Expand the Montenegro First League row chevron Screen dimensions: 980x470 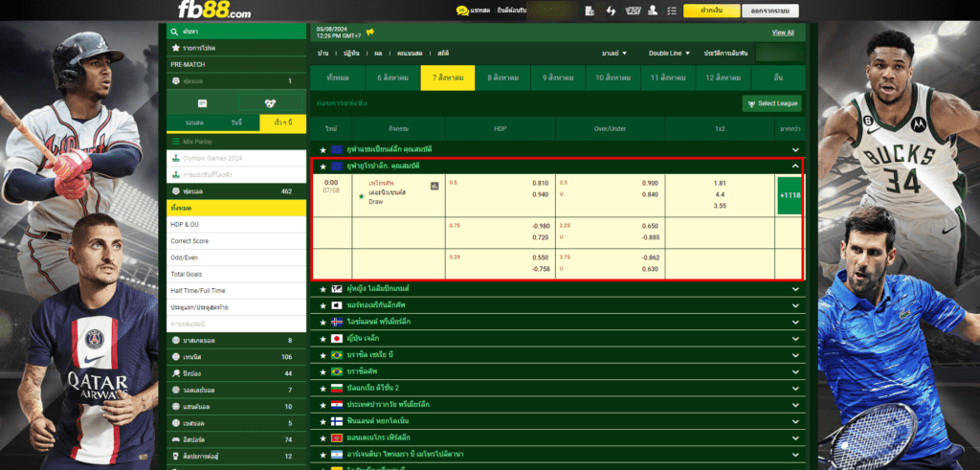click(x=795, y=438)
